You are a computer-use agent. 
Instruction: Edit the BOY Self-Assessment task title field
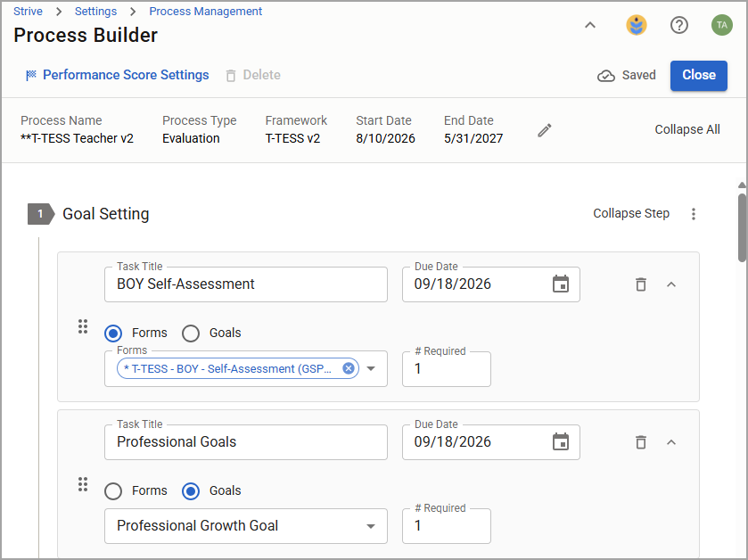tap(246, 284)
